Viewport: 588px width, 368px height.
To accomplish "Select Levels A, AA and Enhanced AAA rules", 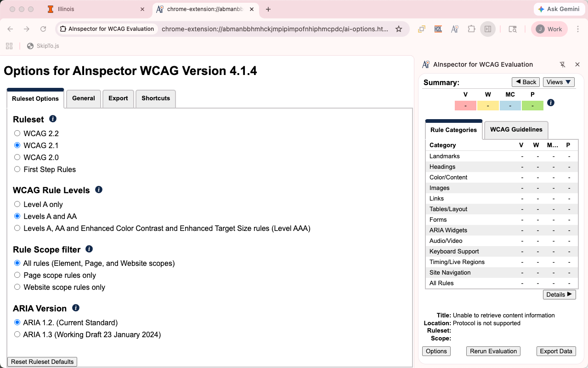I will (17, 228).
